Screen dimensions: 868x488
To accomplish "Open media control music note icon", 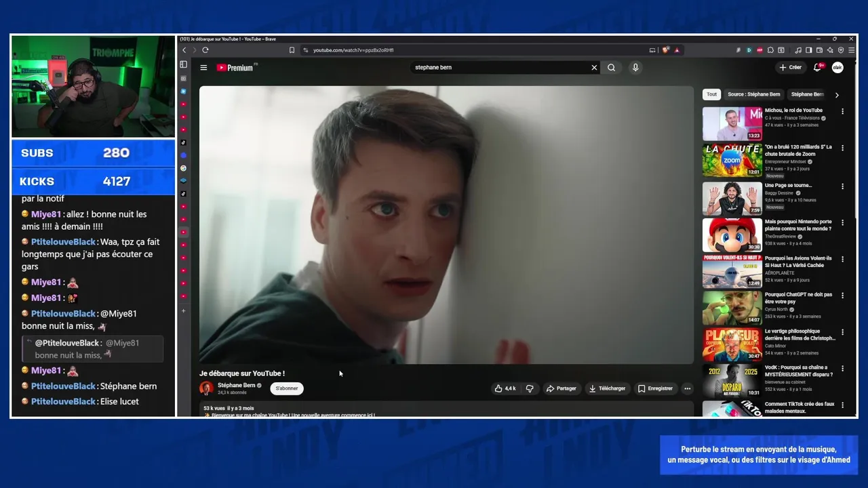I will coord(798,50).
